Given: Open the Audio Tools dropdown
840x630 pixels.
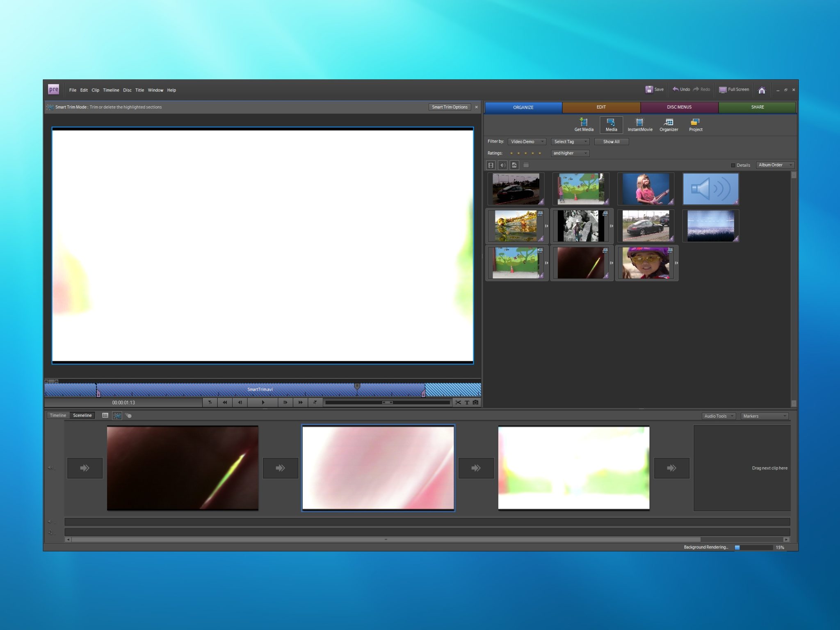Looking at the screenshot, I should pos(719,416).
